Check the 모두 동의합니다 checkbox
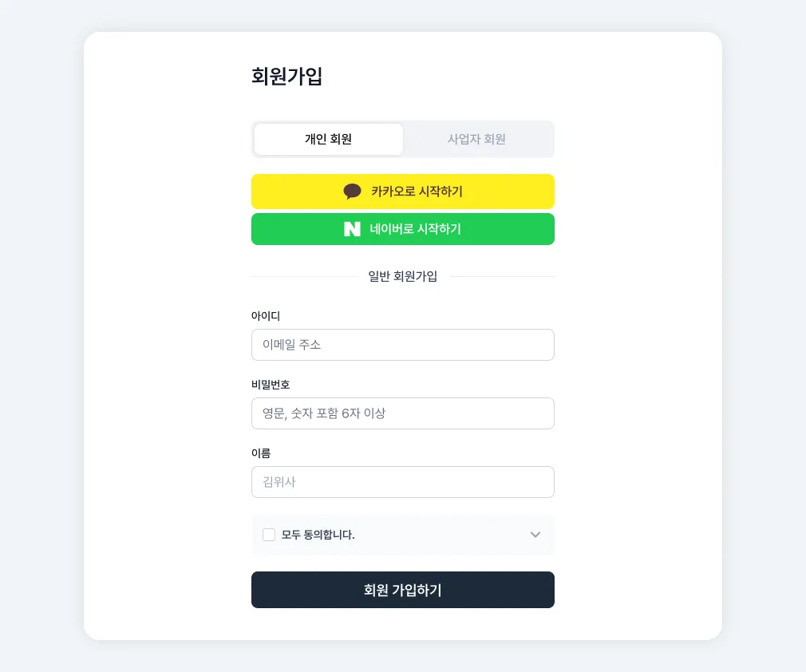 coord(269,535)
